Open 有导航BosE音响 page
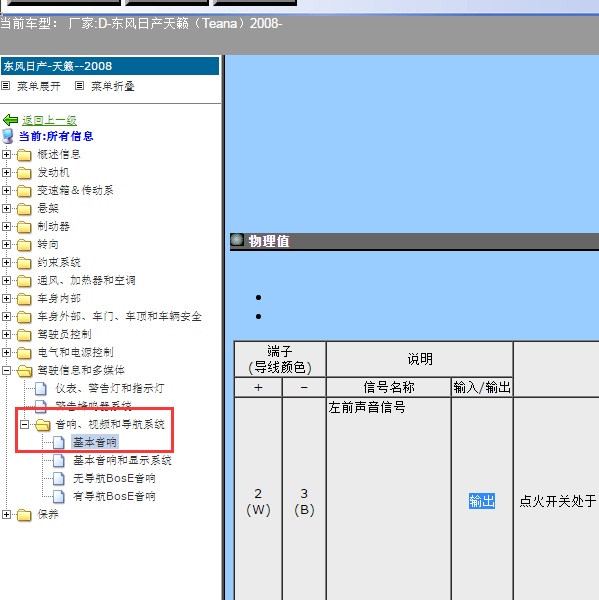Viewport: 599px width, 600px height. (x=114, y=496)
